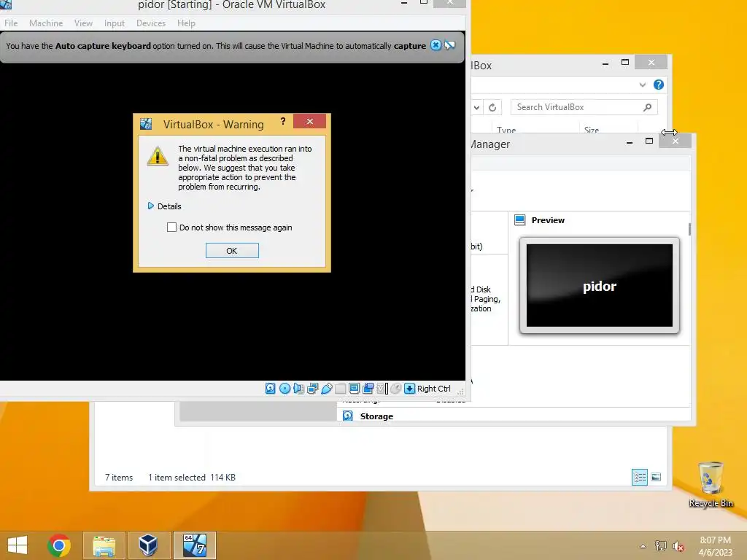Click the shared folders status icon
The image size is (747, 560).
(340, 389)
